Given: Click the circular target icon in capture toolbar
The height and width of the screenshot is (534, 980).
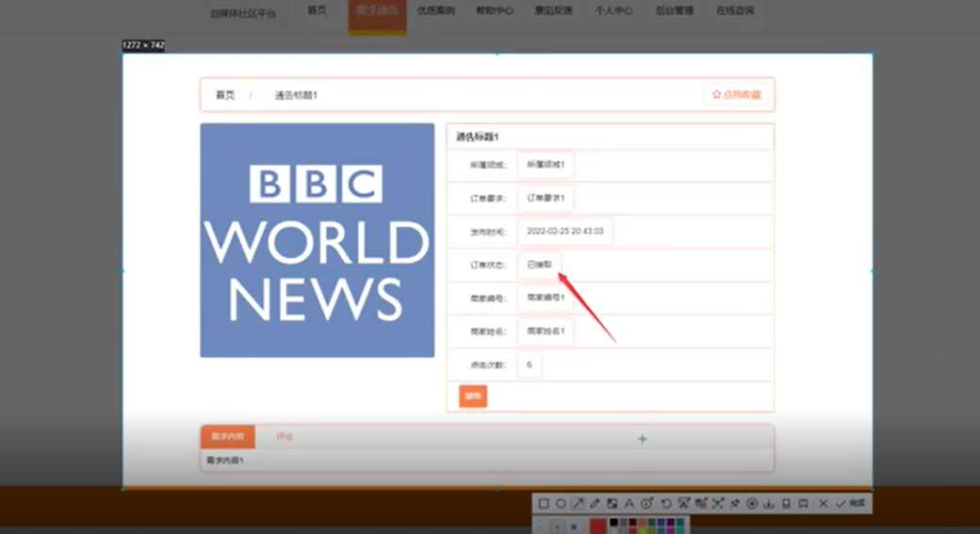Looking at the screenshot, I should point(752,504).
